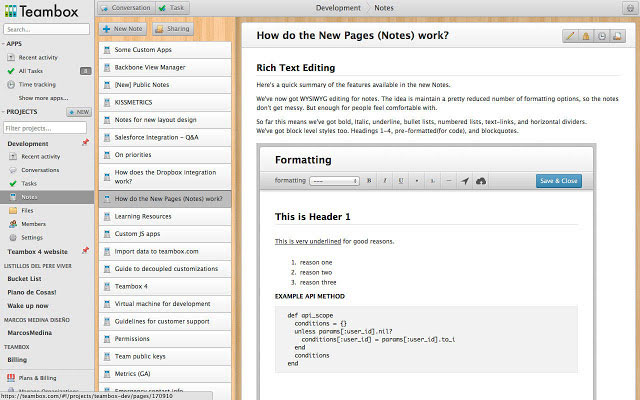Click the pencil edit note icon

(570, 36)
